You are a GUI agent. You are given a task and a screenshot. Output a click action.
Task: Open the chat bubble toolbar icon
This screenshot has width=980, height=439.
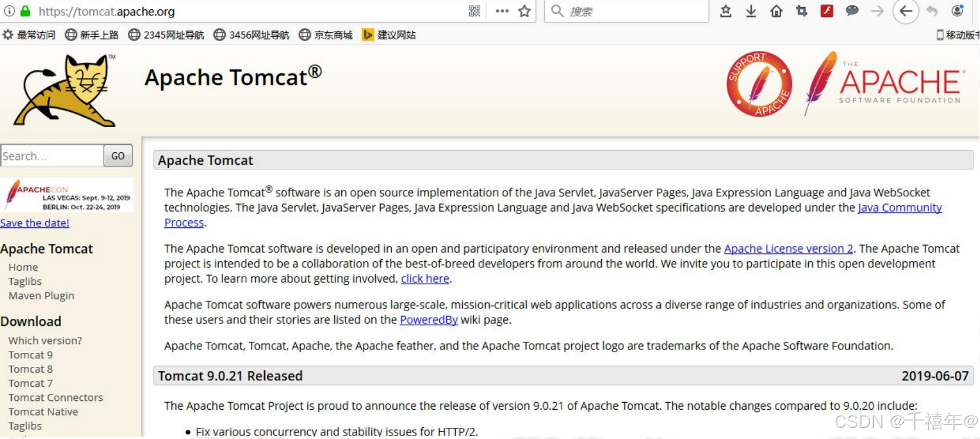(852, 11)
